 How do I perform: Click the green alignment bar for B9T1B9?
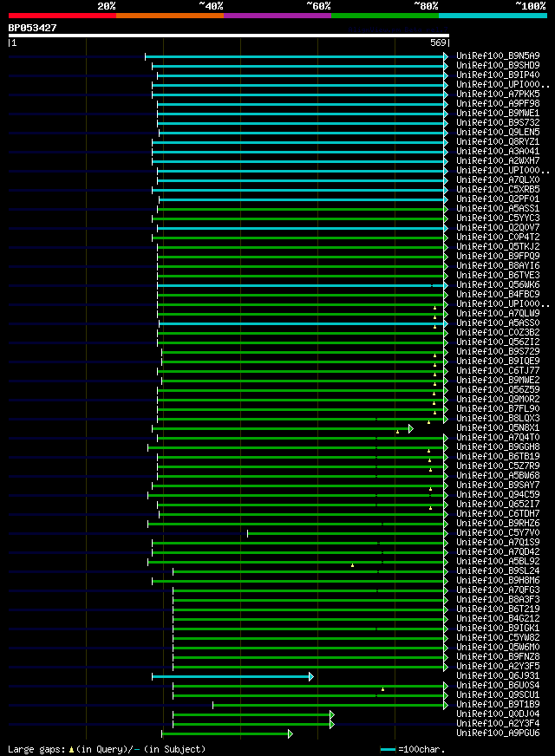pos(329,706)
